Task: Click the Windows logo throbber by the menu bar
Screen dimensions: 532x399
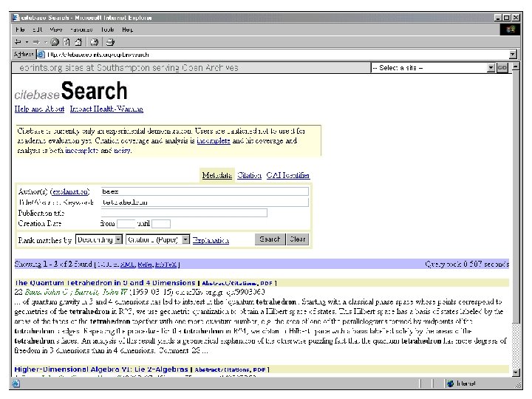Action: (510, 30)
